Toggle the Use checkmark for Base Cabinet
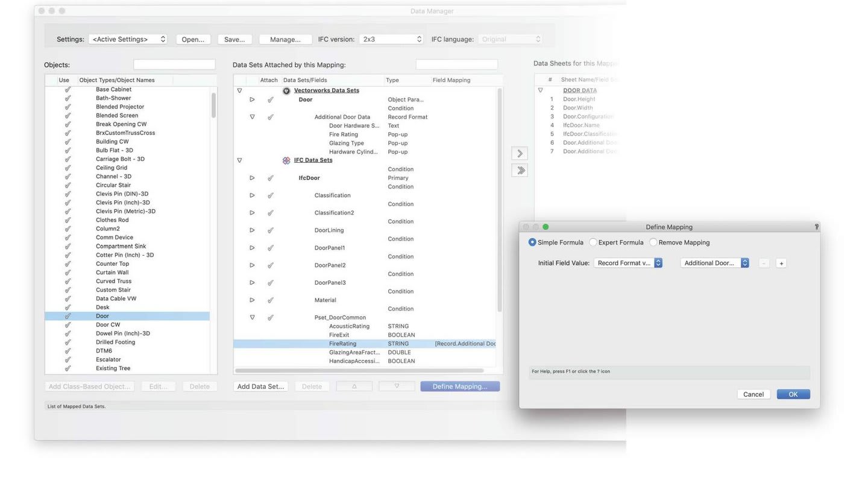 pos(68,89)
